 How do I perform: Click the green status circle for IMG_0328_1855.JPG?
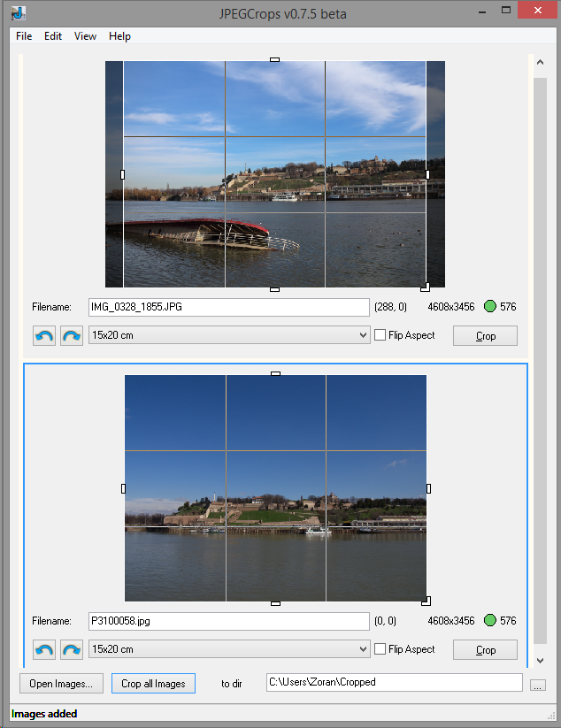click(x=490, y=306)
